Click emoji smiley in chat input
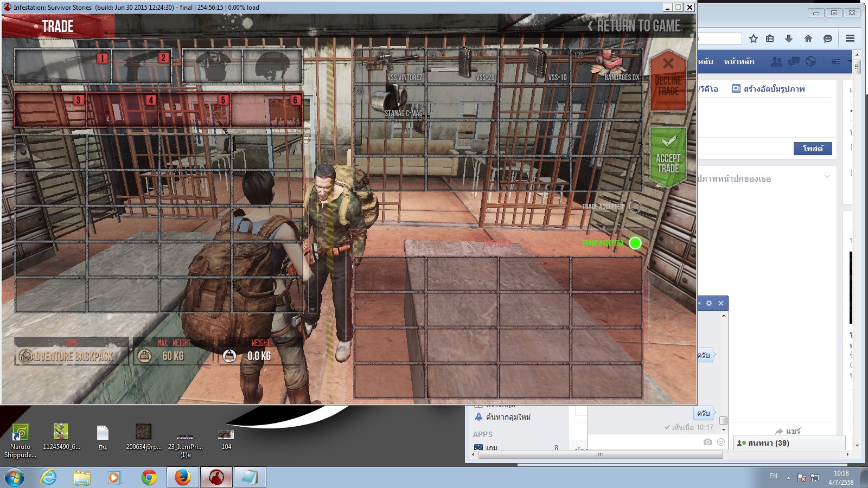The width and height of the screenshot is (868, 488). click(721, 442)
